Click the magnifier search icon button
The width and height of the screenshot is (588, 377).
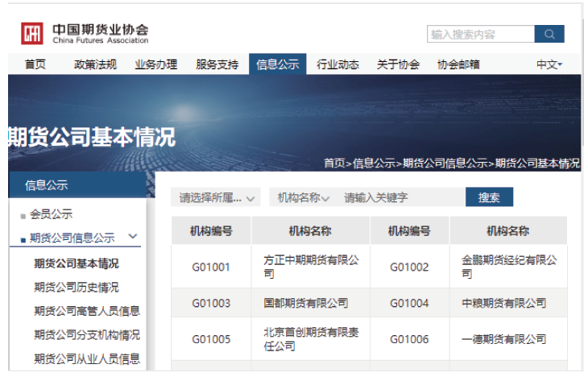point(549,34)
